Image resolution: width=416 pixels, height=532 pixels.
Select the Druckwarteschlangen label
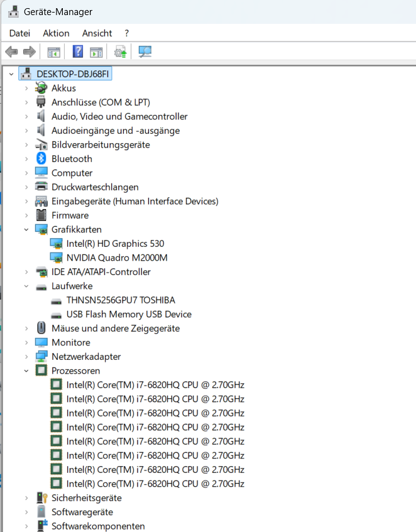pos(95,187)
